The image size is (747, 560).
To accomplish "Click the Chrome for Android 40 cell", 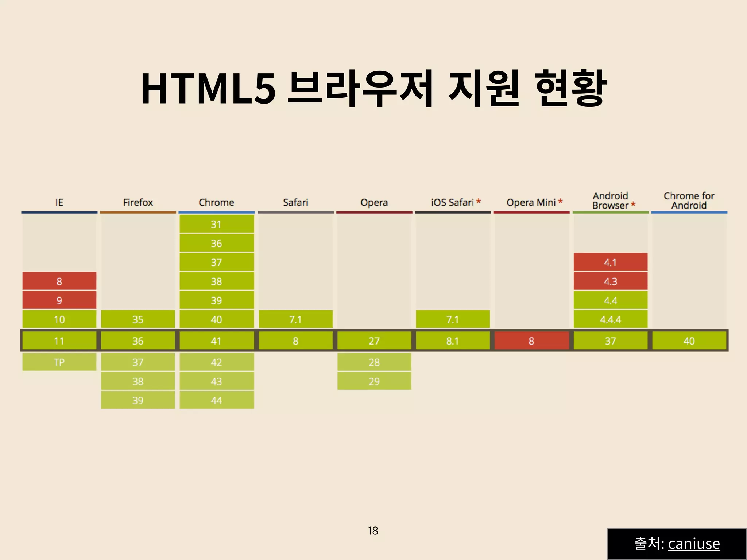I will [x=689, y=341].
